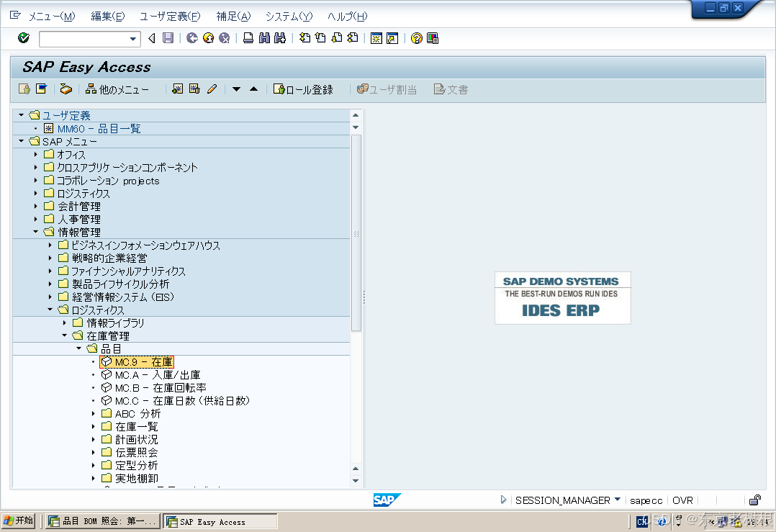Select the SAP Easy Access taskbar button
The image size is (776, 532).
(220, 522)
